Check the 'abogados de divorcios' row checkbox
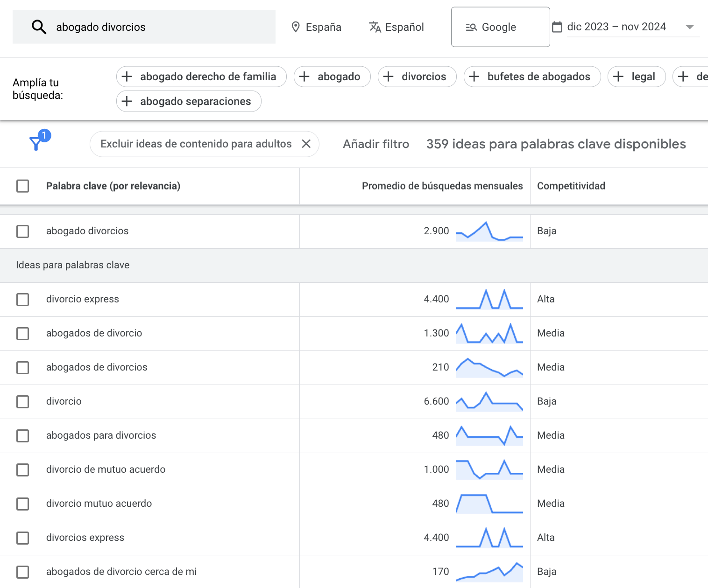 click(x=22, y=368)
